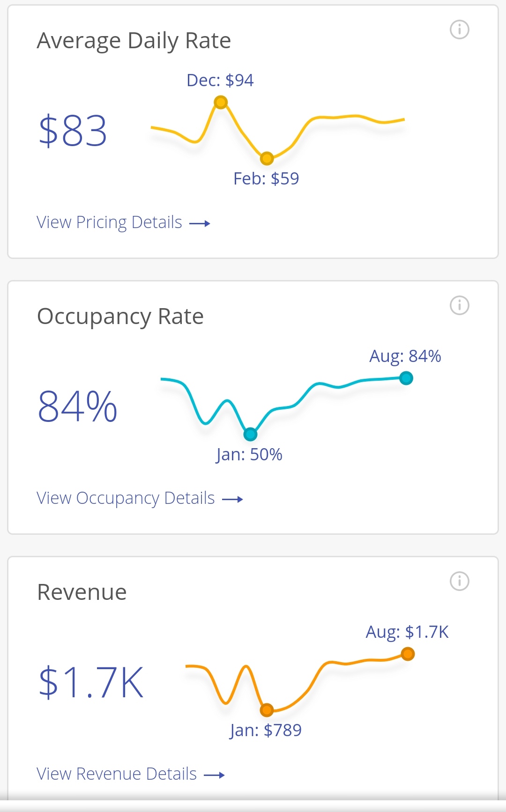The height and width of the screenshot is (812, 506).
Task: Click the Average Daily Rate card title
Action: [134, 41]
